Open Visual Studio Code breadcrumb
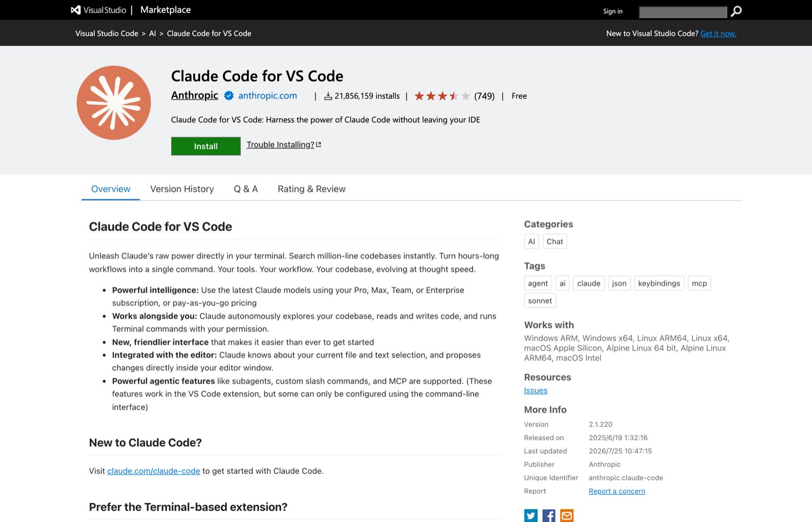Image resolution: width=812 pixels, height=522 pixels. [x=107, y=34]
